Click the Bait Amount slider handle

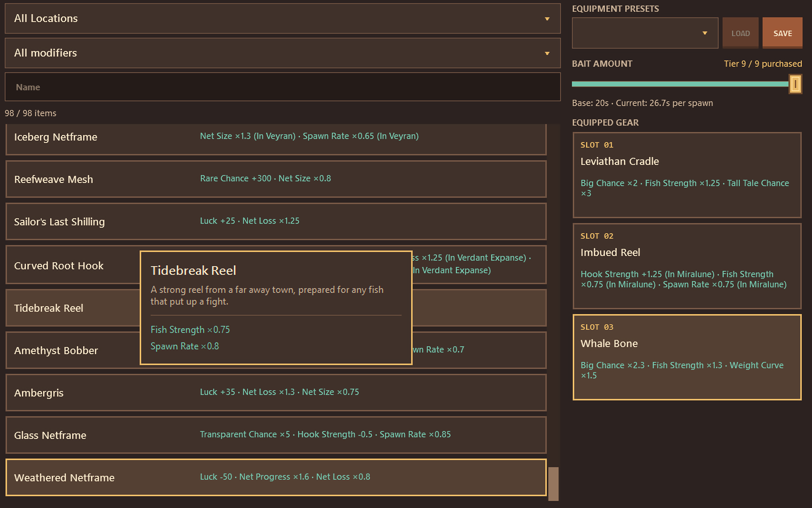point(795,84)
